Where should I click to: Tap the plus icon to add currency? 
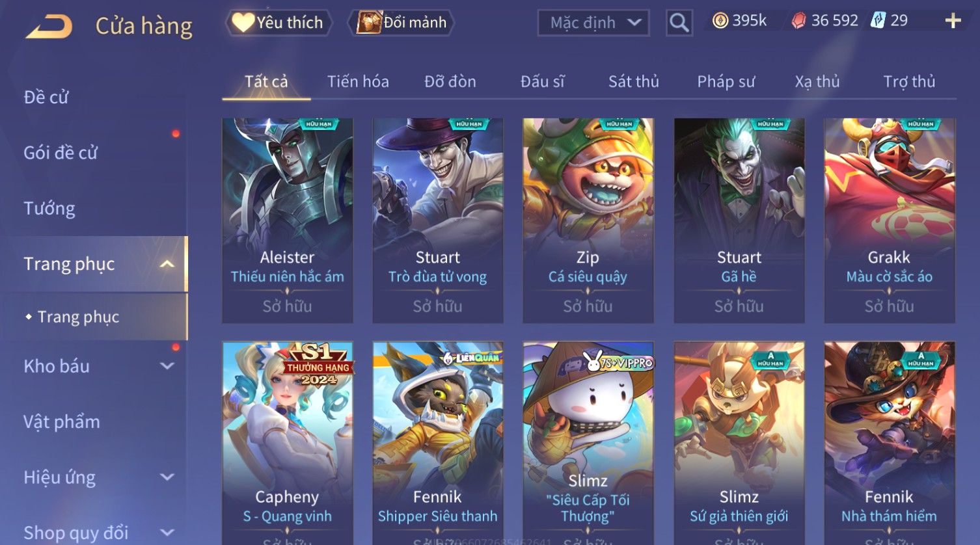pos(953,21)
